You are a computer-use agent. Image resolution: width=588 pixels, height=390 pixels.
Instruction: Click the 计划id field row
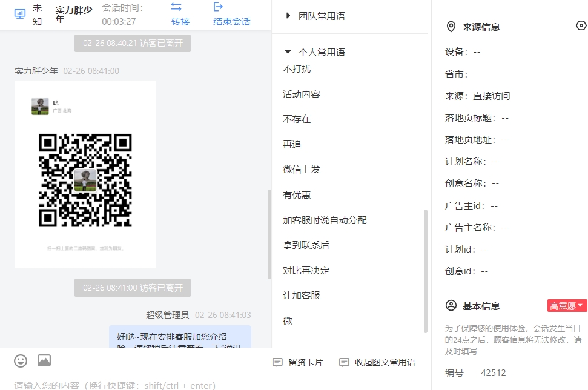coord(466,250)
